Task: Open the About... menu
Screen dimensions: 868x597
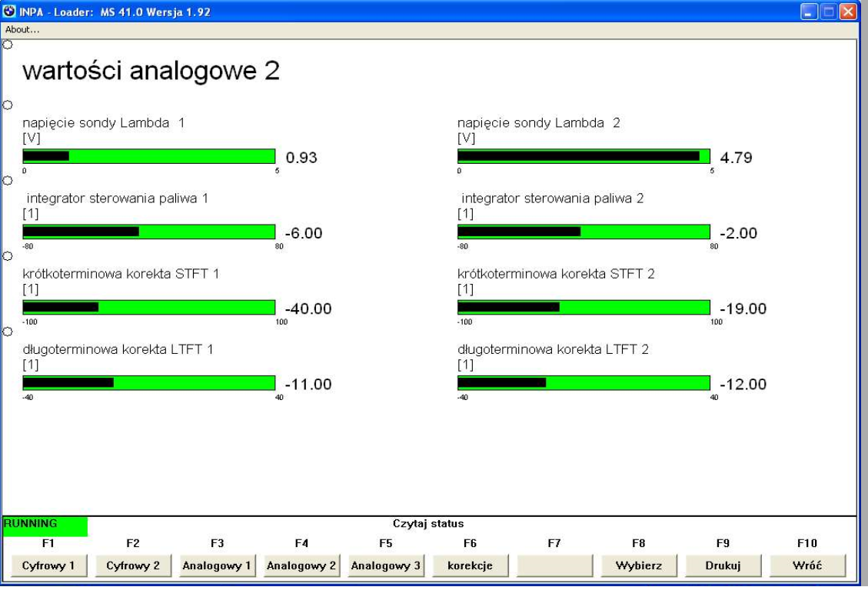Action: [x=22, y=30]
